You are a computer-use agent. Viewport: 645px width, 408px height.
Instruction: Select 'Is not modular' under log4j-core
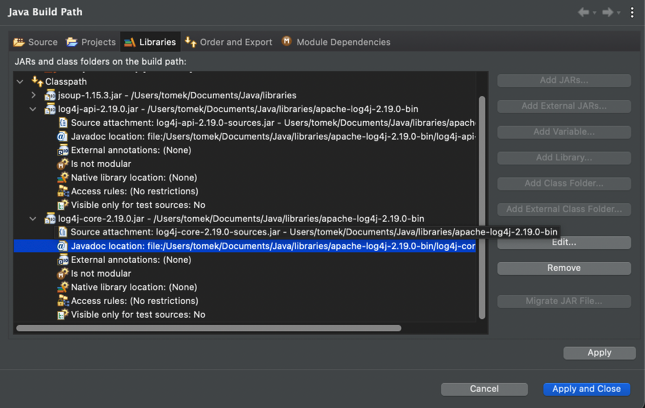[100, 273]
